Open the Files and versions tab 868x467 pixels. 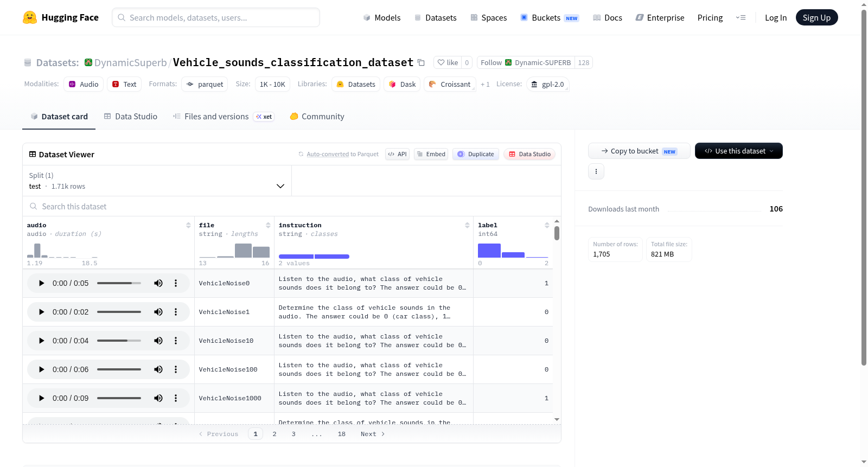(223, 116)
